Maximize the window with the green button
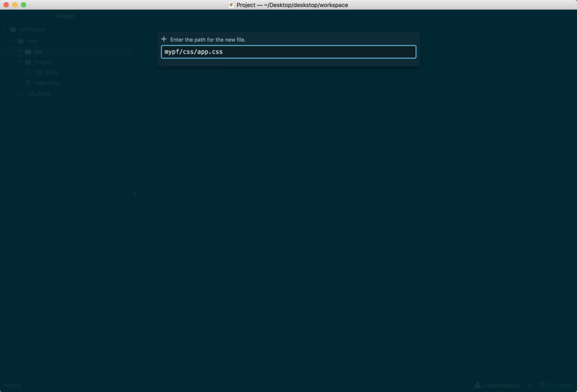The image size is (577, 392). coord(24,5)
